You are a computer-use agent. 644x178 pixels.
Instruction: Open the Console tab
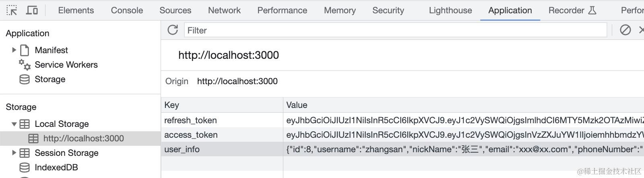tap(127, 10)
